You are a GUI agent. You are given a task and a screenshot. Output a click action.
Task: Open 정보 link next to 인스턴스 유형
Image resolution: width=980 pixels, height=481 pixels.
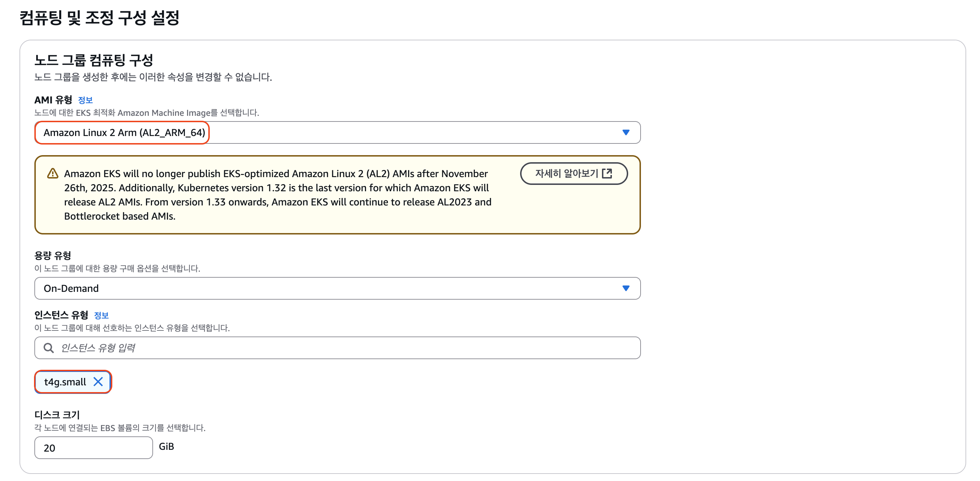click(101, 316)
